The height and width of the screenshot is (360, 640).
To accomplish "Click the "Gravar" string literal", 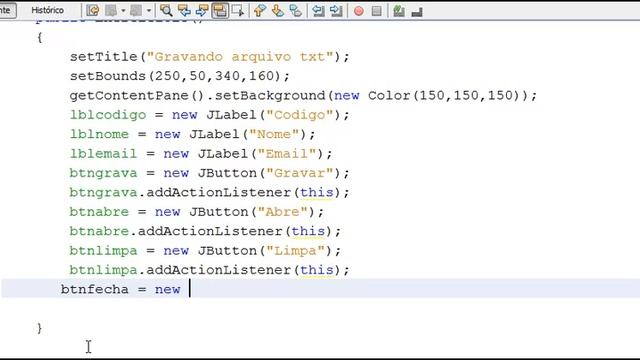I will [x=300, y=173].
